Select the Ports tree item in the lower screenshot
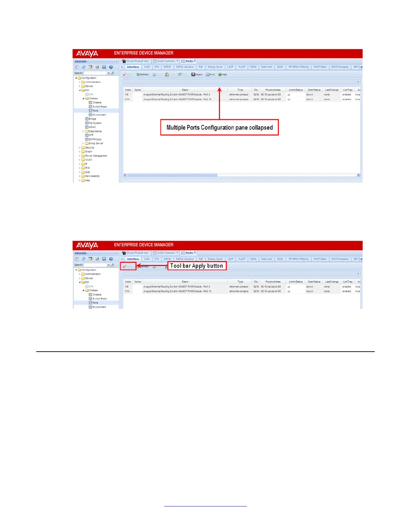The height and width of the screenshot is (532, 411). click(94, 303)
